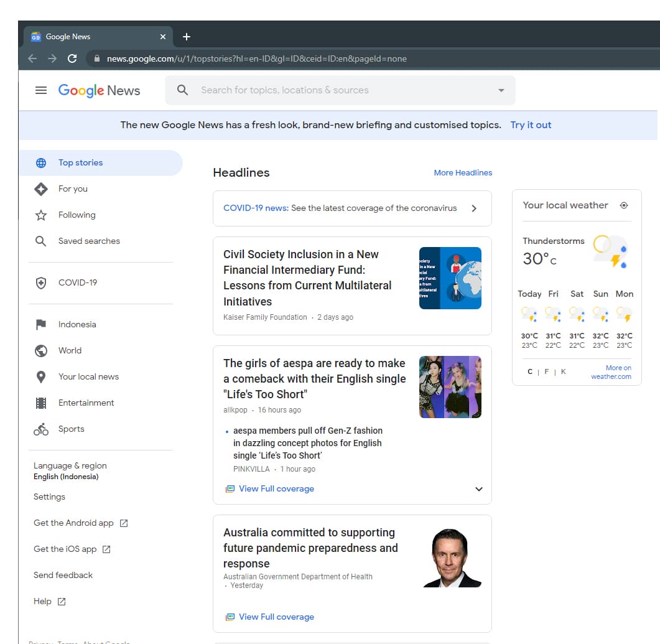This screenshot has height=644, width=660.
Task: Open Help link
Action: (x=42, y=601)
